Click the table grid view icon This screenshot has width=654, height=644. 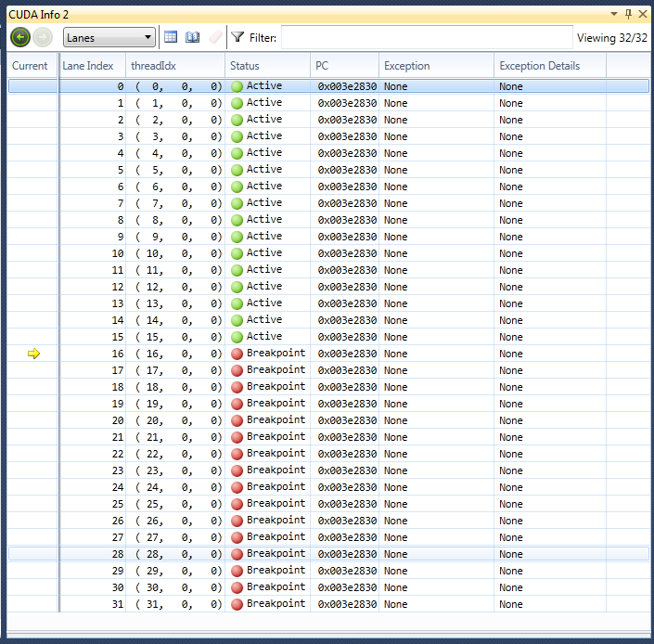point(171,37)
